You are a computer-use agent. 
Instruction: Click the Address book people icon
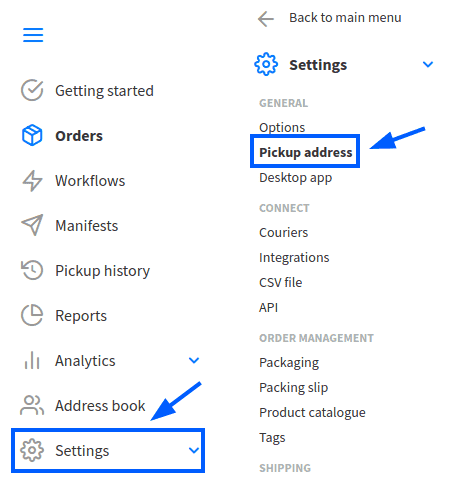pos(32,405)
